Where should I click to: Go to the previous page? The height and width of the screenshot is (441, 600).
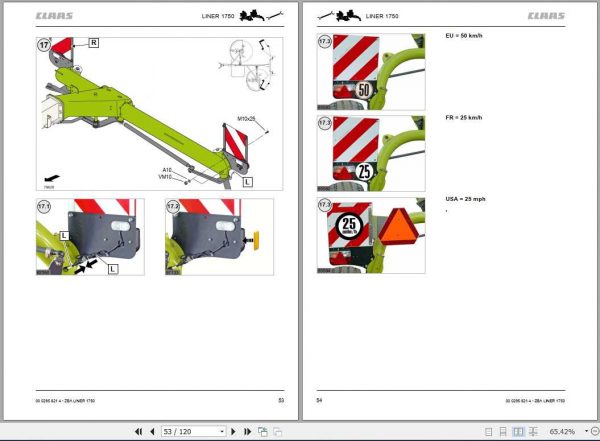point(152,431)
